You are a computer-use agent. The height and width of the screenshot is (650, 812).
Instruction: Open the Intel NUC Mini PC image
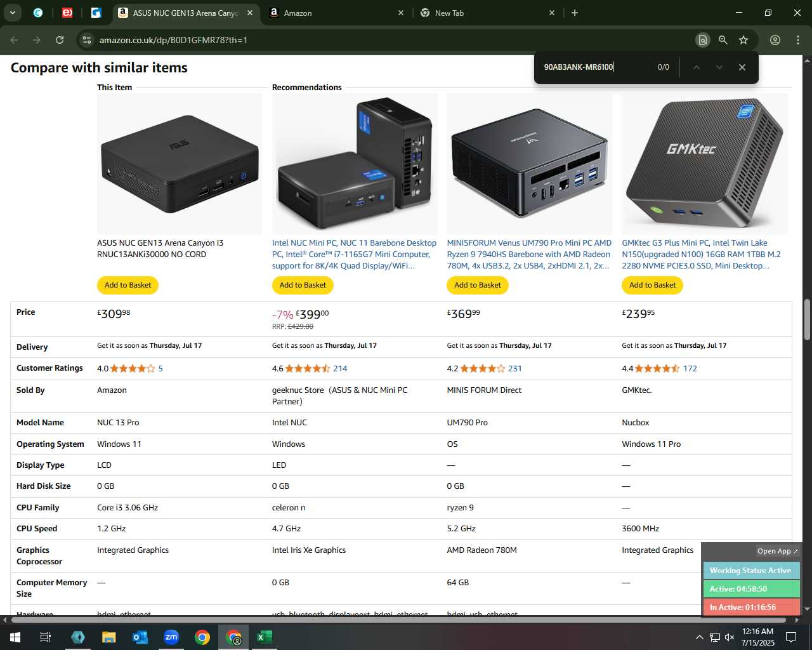[355, 164]
